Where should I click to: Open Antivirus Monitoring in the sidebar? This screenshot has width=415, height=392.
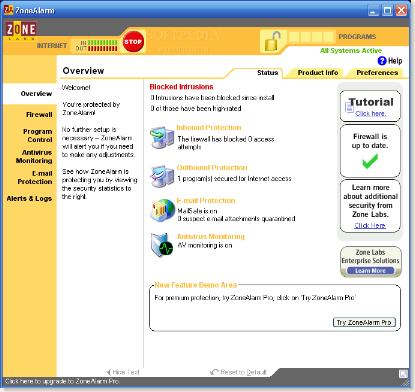click(34, 157)
